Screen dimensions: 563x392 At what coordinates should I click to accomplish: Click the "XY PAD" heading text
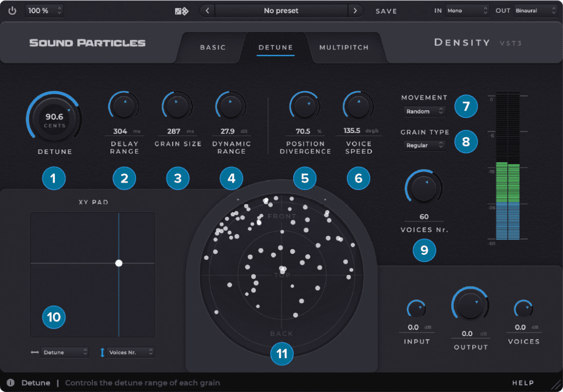(93, 202)
